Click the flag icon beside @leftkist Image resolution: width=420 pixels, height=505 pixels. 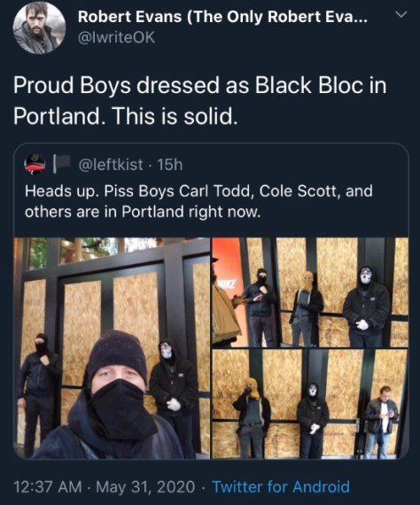point(62,163)
